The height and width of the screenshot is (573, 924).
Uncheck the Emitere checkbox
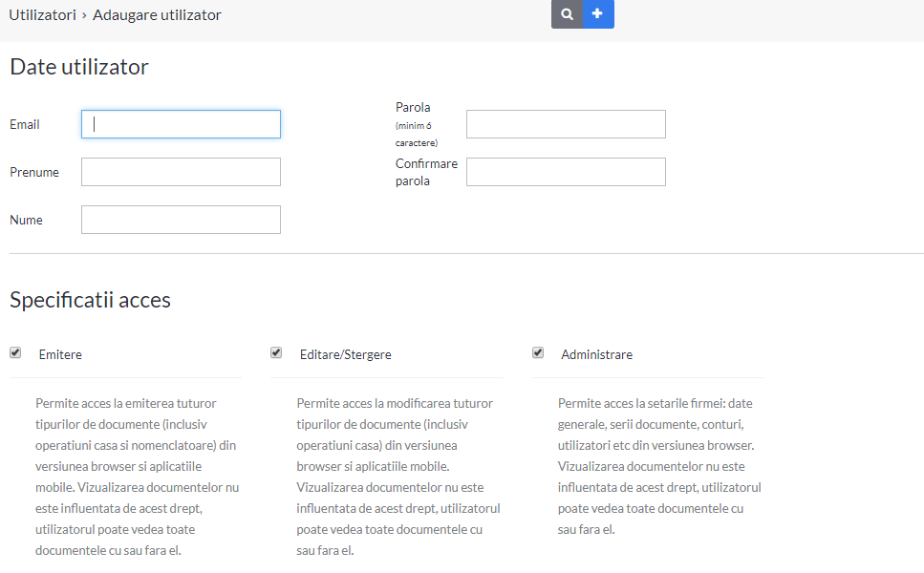(x=15, y=352)
